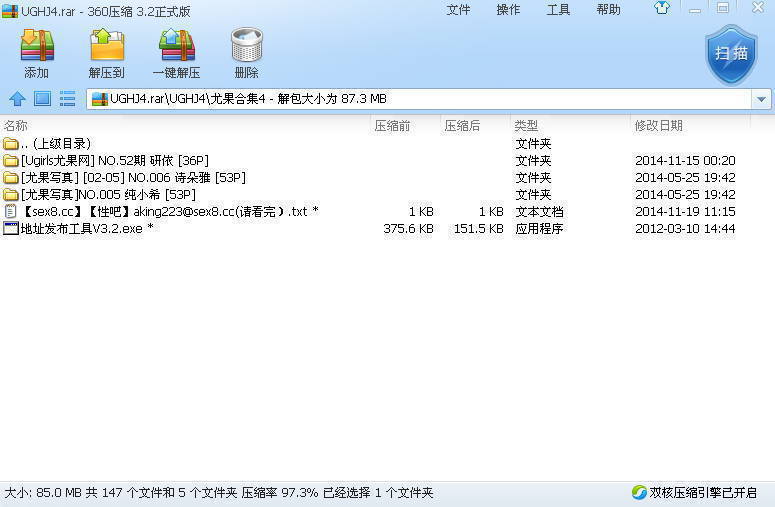This screenshot has height=507, width=775.
Task: Click 双核压缩引擎已开启 status text
Action: click(x=703, y=492)
